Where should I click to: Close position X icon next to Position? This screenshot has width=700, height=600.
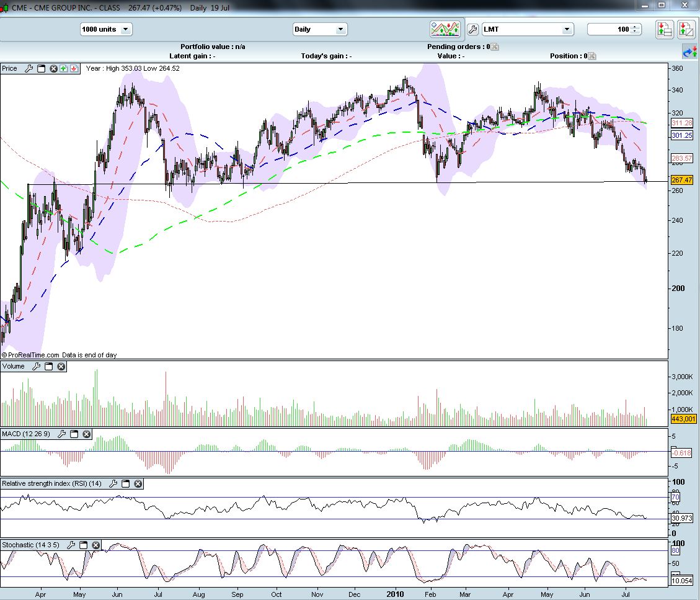pos(591,56)
